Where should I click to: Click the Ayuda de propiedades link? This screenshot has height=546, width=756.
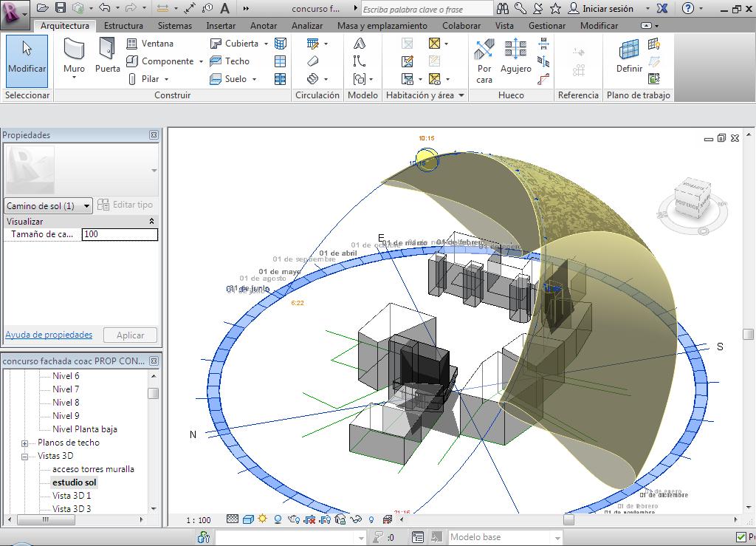[49, 335]
